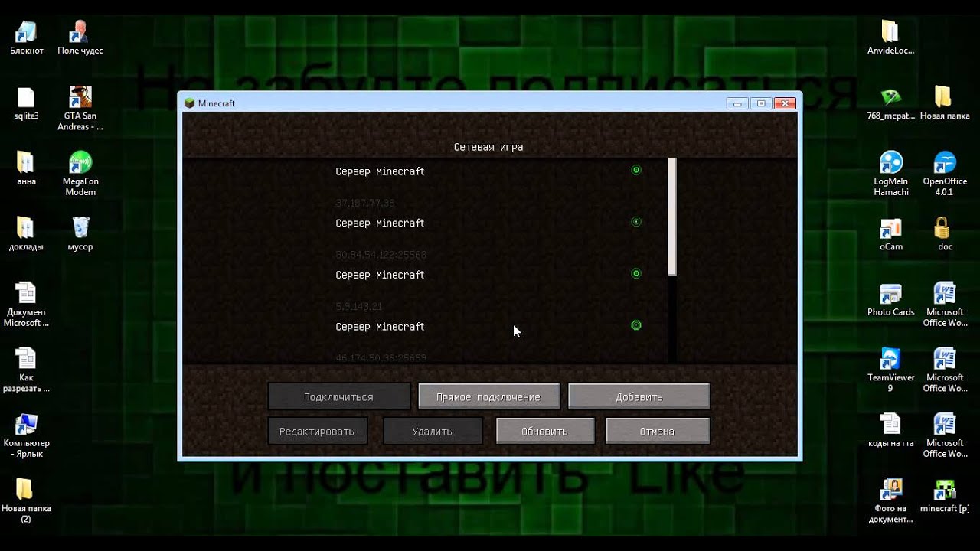The height and width of the screenshot is (551, 980).
Task: Open the Photo Cards shortcut
Action: coord(890,299)
